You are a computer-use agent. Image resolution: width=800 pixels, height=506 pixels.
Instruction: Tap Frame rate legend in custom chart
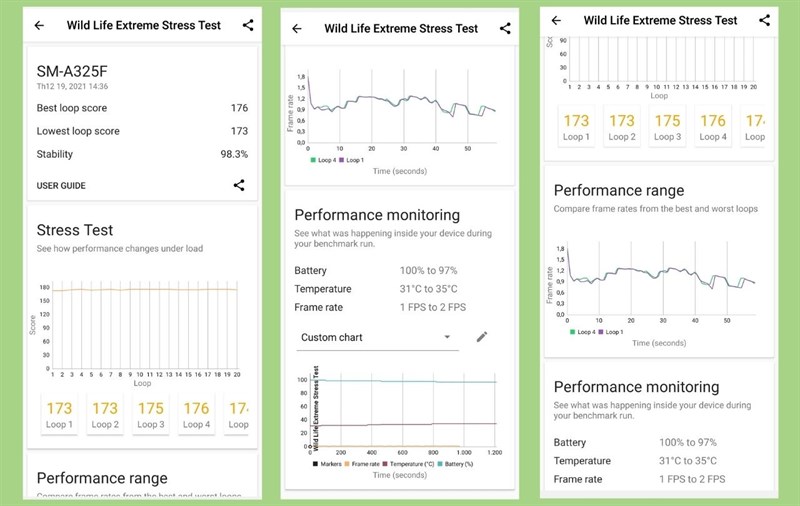tap(363, 464)
